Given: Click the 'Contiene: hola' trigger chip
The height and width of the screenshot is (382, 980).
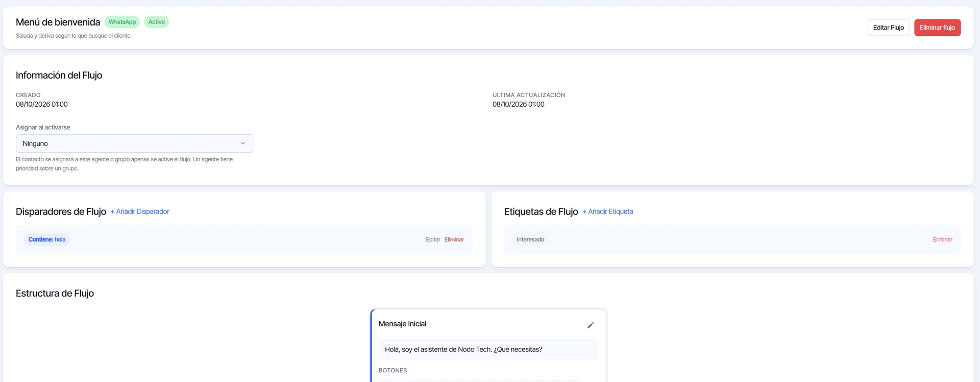Looking at the screenshot, I should point(47,240).
